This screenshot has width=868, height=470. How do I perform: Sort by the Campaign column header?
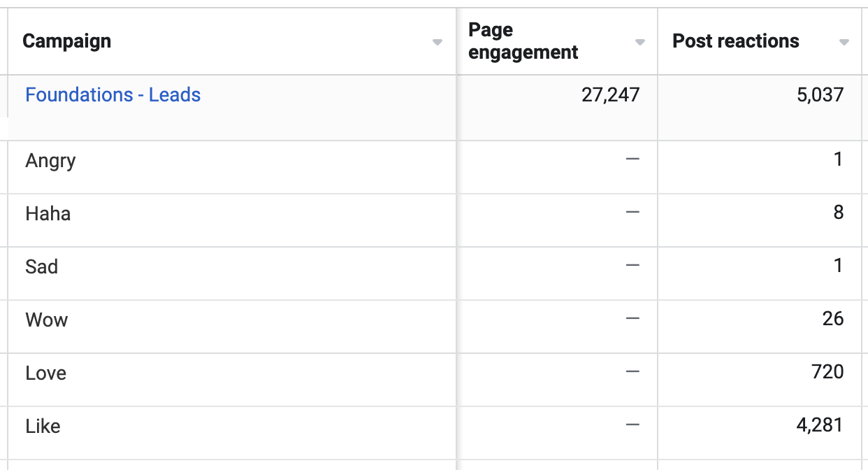pyautogui.click(x=67, y=41)
